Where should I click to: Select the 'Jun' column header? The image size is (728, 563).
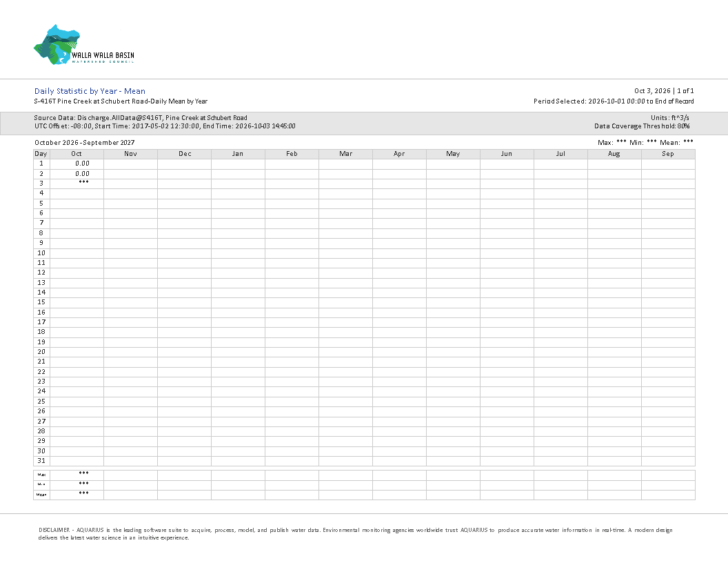pos(507,154)
